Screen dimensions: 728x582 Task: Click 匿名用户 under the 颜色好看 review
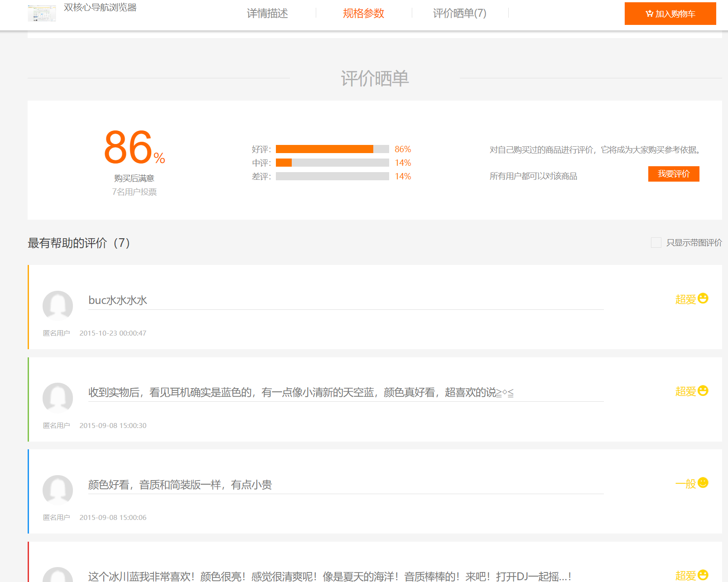point(57,517)
